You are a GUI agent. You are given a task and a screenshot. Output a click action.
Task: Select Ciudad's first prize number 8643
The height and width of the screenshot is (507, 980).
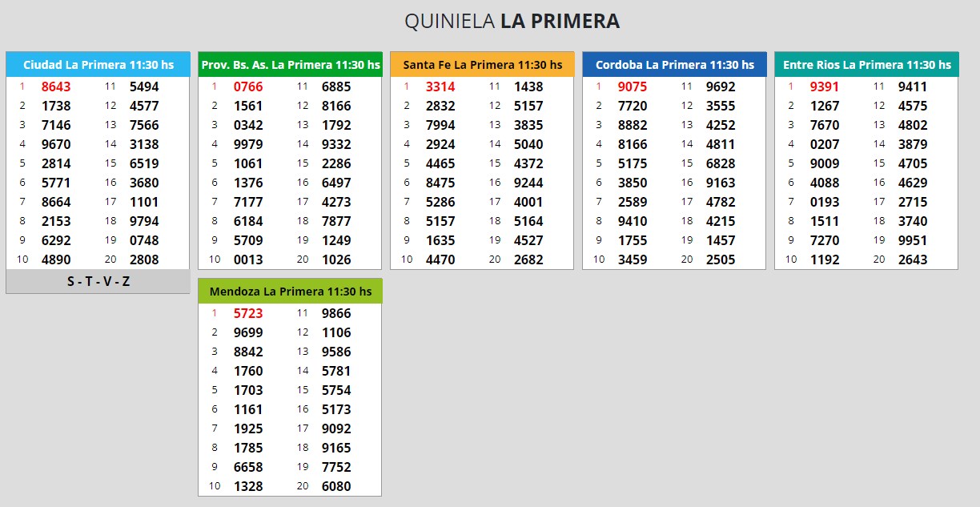[x=56, y=87]
